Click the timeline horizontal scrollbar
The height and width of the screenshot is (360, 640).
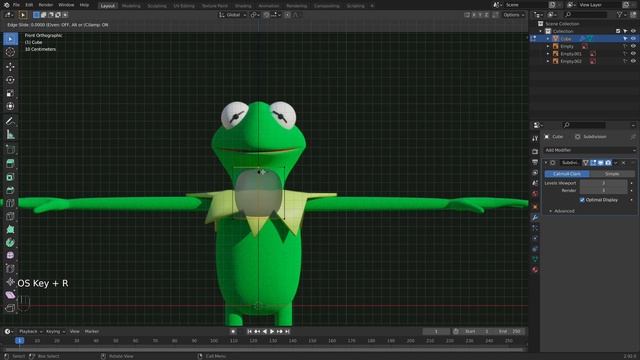pyautogui.click(x=263, y=349)
